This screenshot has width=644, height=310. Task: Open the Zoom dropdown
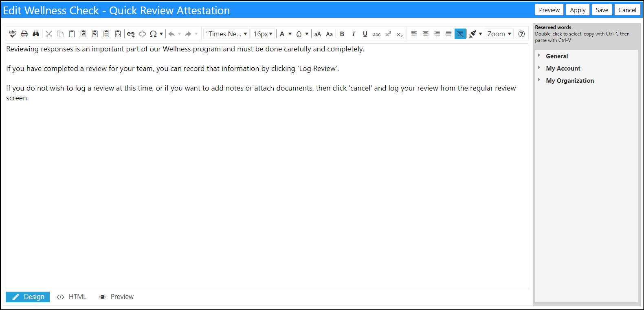click(x=499, y=34)
